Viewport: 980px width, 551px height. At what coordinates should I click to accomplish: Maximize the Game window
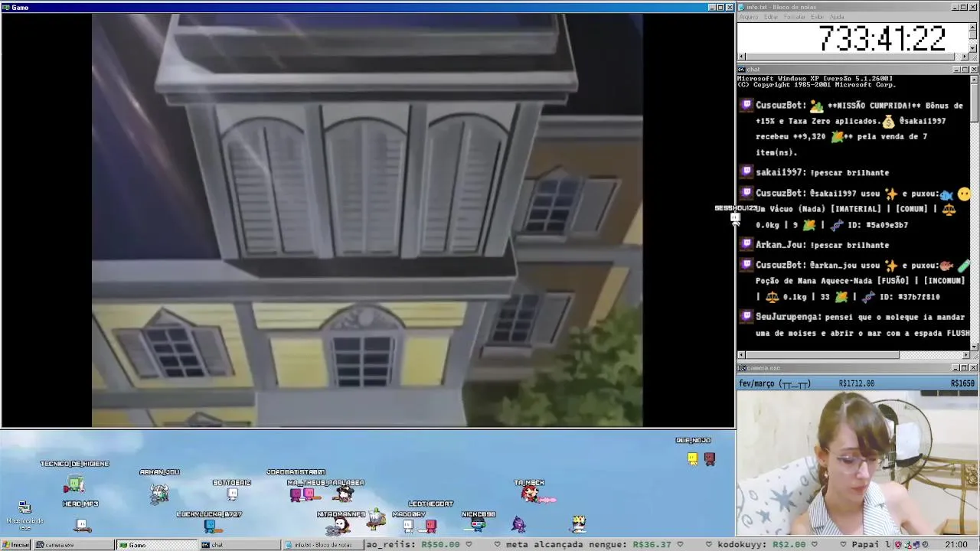click(x=720, y=7)
